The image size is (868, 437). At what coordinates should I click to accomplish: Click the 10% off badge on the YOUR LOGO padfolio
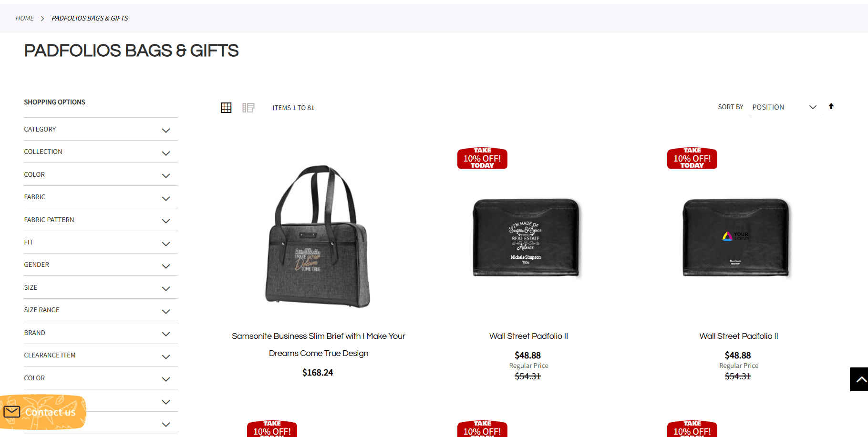[x=692, y=158]
